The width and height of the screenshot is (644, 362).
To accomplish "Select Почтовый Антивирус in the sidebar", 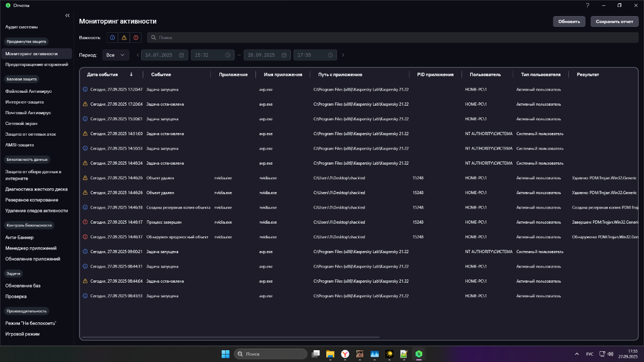I will coord(28,113).
